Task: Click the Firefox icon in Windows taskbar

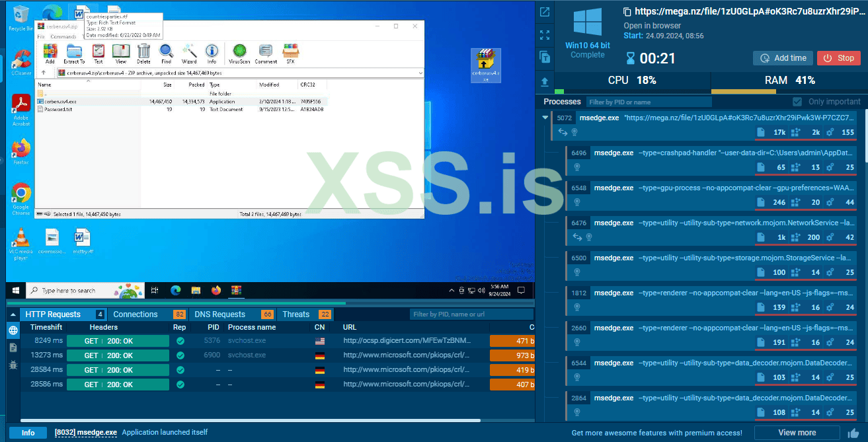Action: (x=216, y=290)
